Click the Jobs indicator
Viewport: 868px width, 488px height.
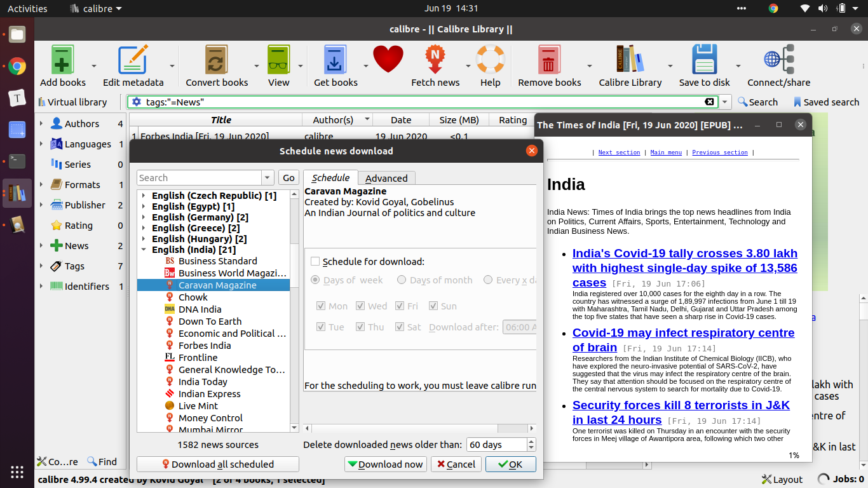click(x=841, y=479)
